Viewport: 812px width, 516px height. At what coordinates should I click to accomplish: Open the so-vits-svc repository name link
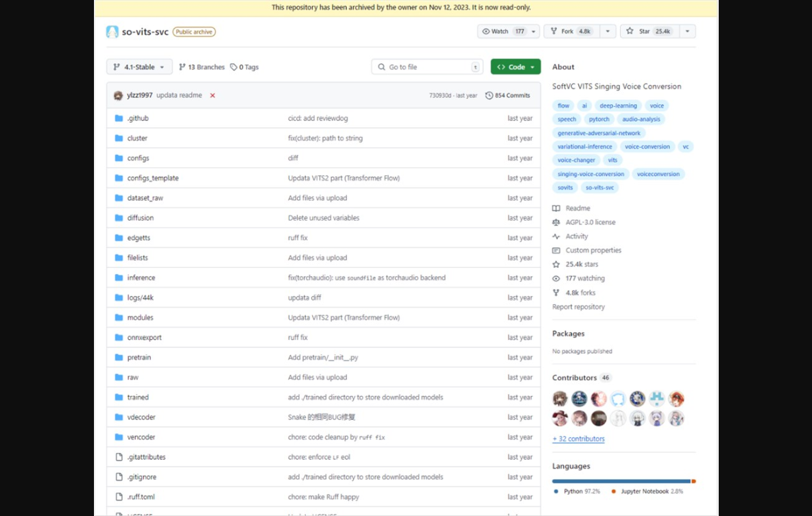[x=145, y=32]
